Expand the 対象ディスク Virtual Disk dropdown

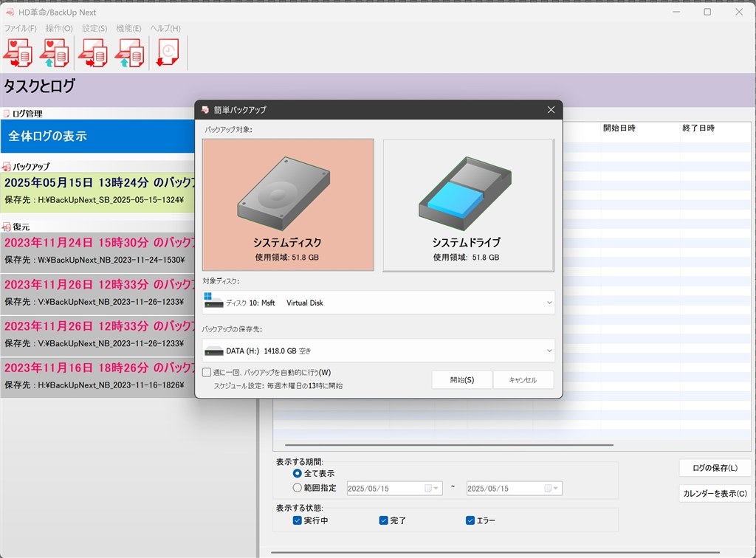[378, 303]
